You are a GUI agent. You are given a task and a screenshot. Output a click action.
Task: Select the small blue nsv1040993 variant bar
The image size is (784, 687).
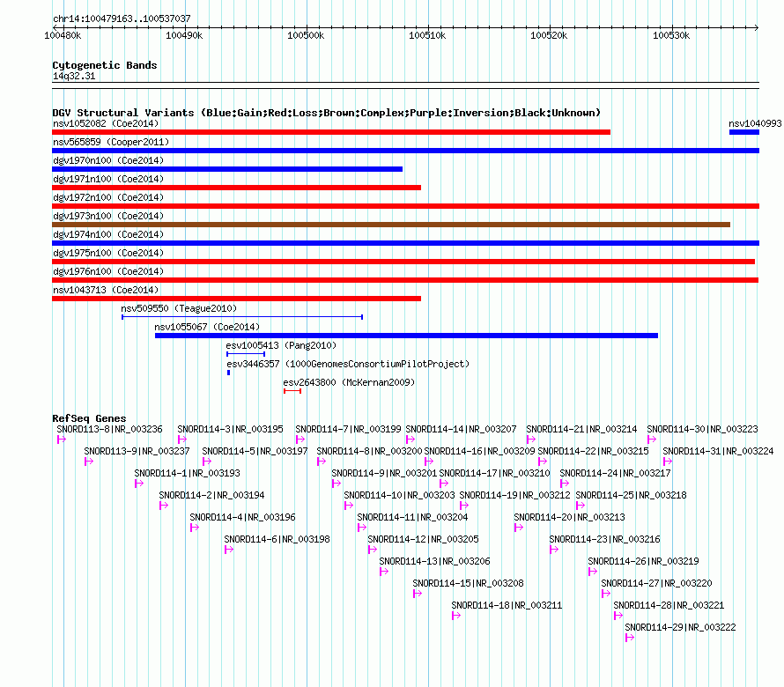pyautogui.click(x=744, y=132)
